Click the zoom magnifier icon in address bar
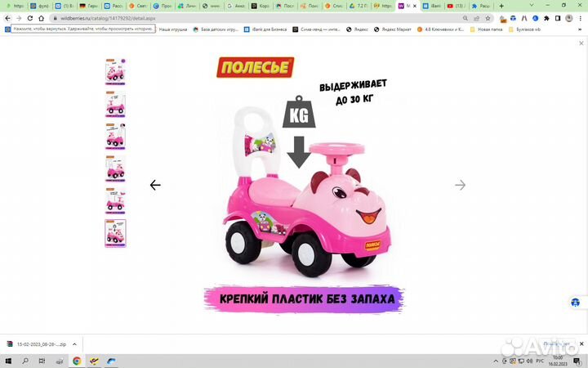The image size is (588, 368). pyautogui.click(x=465, y=18)
